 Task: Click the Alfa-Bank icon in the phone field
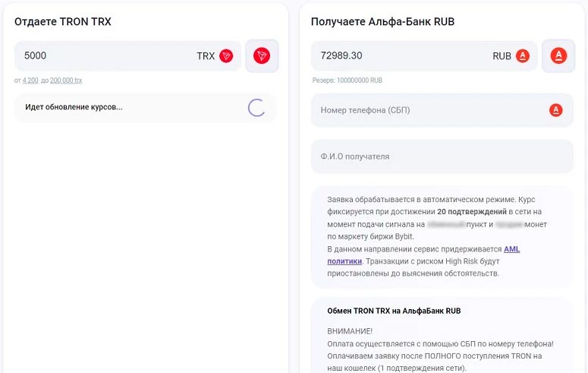[556, 110]
